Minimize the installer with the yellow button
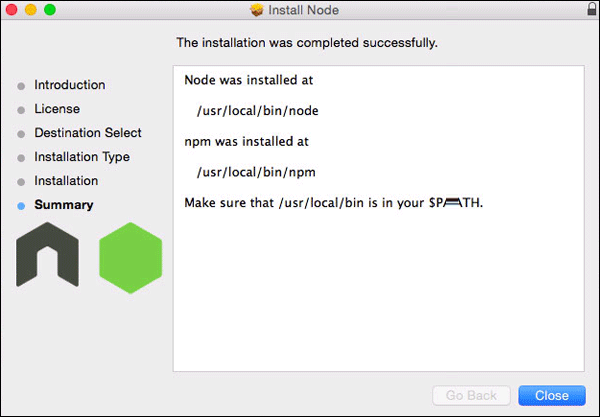The height and width of the screenshot is (417, 600). tap(30, 10)
